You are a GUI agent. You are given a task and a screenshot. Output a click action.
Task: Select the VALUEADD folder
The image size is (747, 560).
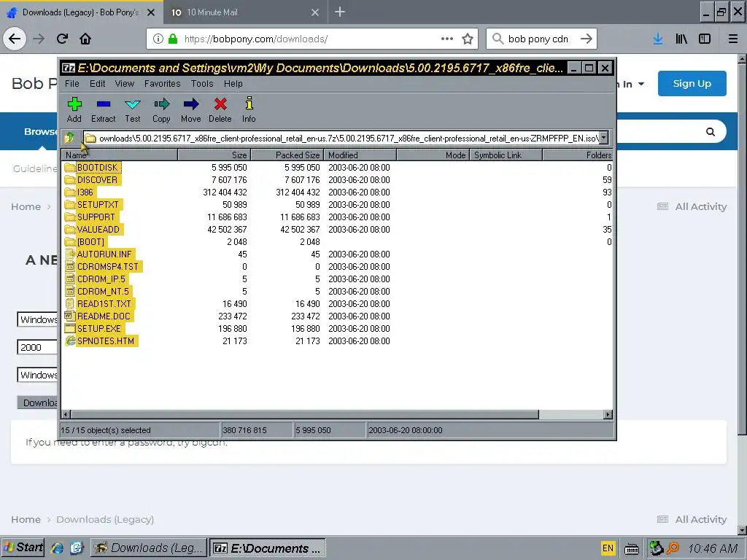(x=98, y=230)
